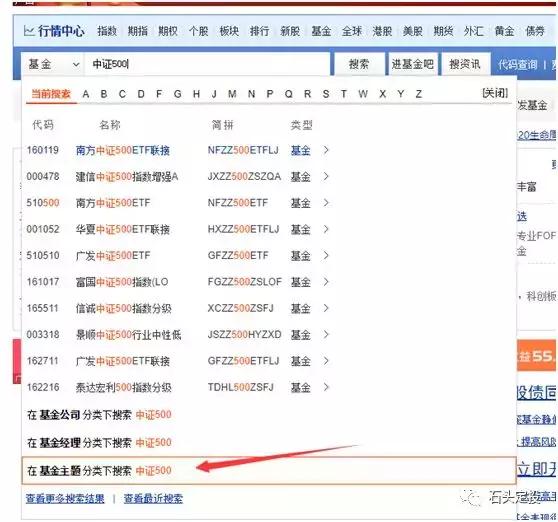The width and height of the screenshot is (558, 522).
Task: Select the 黄金 menu item
Action: pyautogui.click(x=504, y=31)
